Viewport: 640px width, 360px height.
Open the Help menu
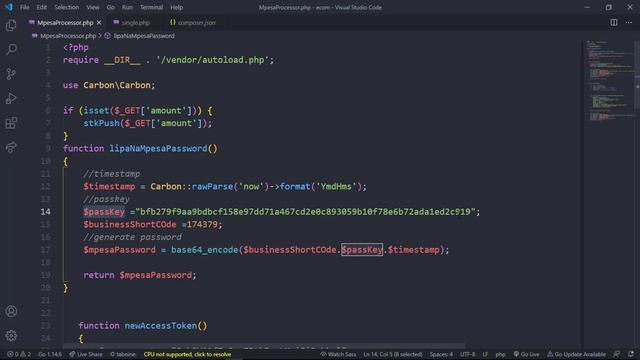click(x=176, y=7)
